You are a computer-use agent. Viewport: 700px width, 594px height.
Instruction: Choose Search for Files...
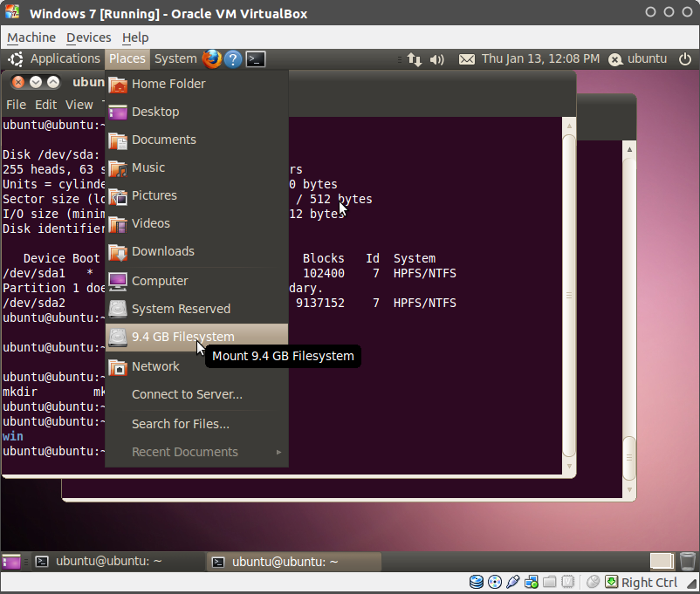click(x=196, y=424)
